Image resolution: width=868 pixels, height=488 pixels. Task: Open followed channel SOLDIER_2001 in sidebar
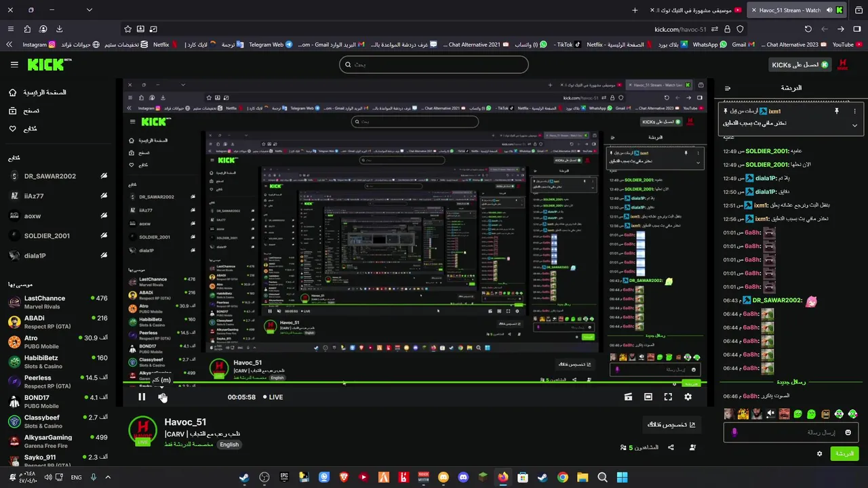[59, 236]
